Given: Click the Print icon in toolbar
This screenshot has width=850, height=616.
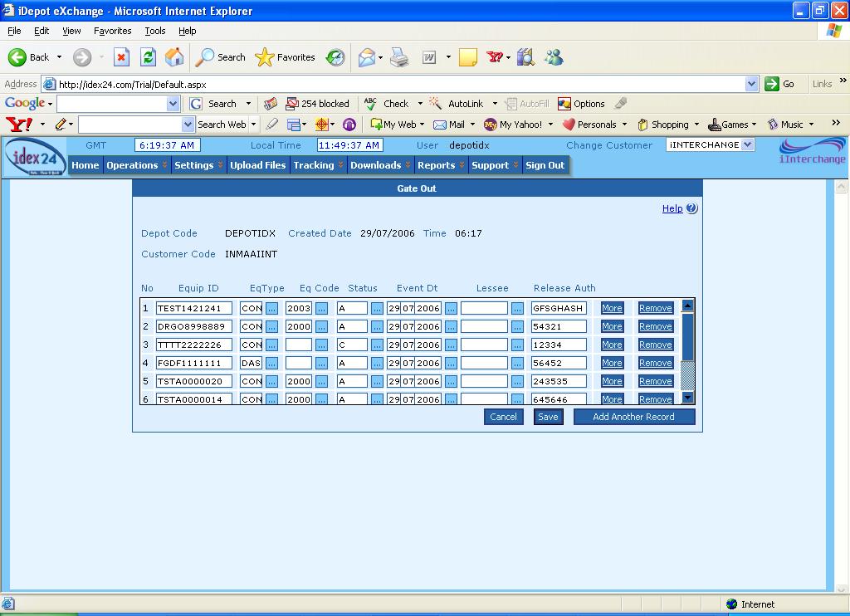Looking at the screenshot, I should tap(399, 57).
